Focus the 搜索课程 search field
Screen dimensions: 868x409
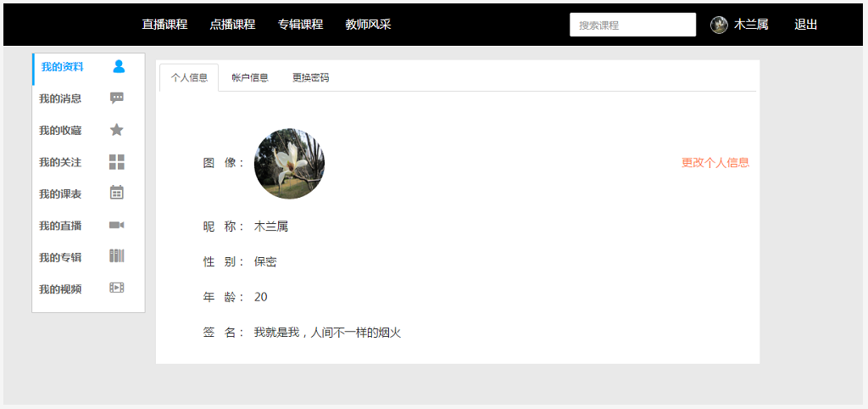pyautogui.click(x=632, y=25)
